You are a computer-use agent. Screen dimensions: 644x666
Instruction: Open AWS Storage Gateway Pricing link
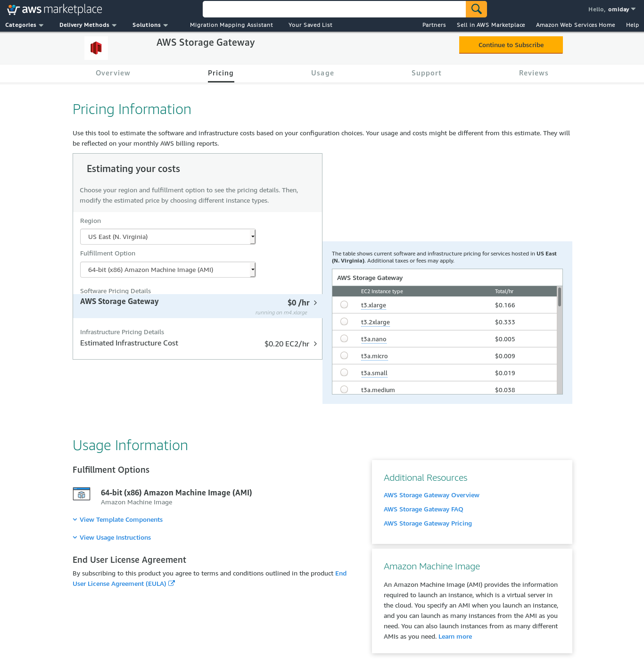click(x=428, y=523)
